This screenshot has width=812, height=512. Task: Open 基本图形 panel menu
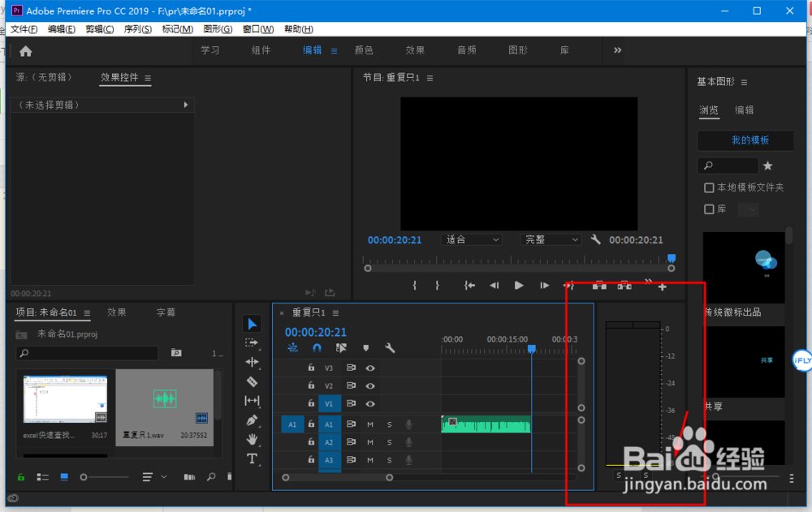click(744, 82)
